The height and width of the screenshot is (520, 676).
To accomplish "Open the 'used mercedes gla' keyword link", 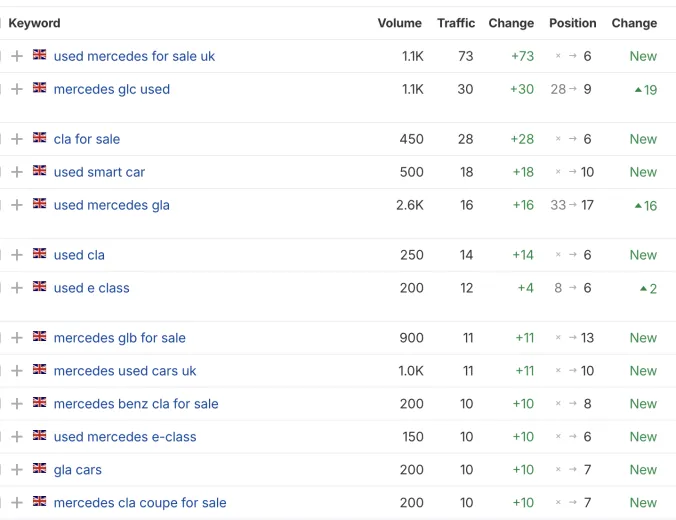I will [x=112, y=205].
